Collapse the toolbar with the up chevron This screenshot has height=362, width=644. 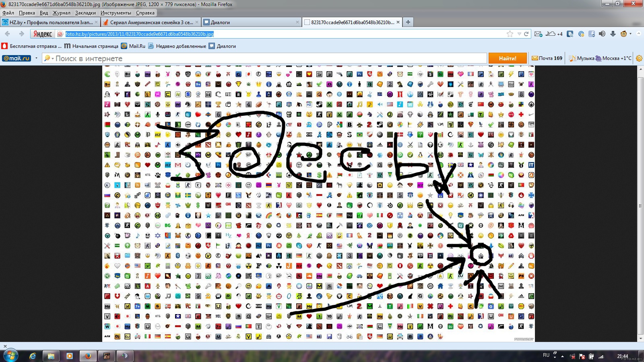point(639,34)
